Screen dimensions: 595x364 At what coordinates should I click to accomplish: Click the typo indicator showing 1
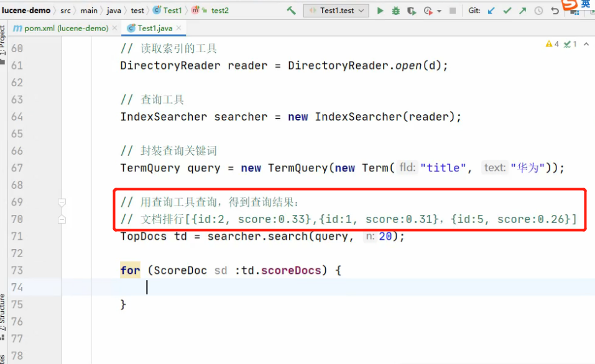[570, 44]
